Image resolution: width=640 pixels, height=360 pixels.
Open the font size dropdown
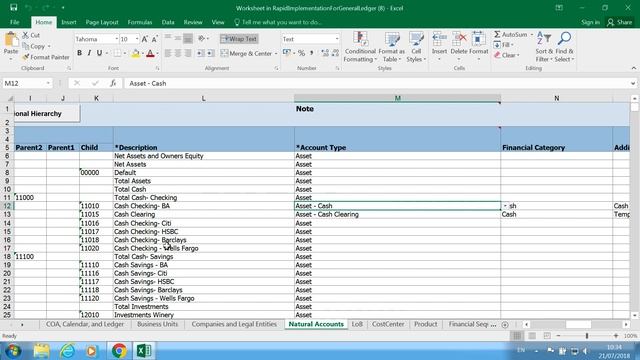137,39
